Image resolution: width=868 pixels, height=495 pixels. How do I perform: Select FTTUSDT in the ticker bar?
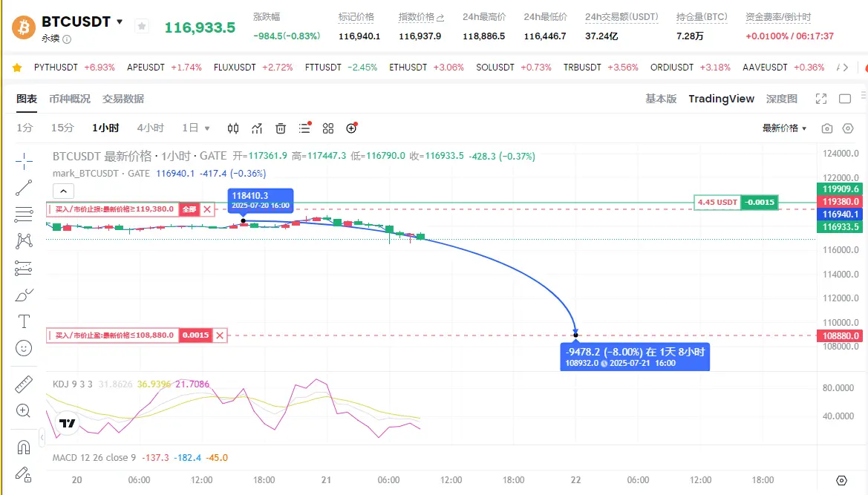(323, 68)
